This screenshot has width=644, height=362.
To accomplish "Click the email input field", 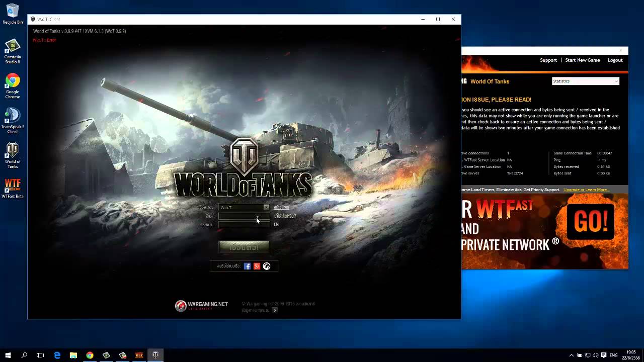I will tap(244, 216).
